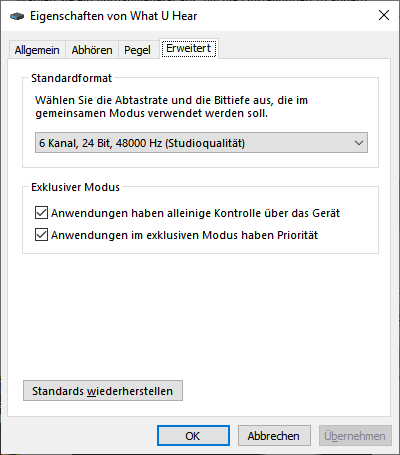
Task: Click Standards wiederherstellen button
Action: tap(103, 391)
